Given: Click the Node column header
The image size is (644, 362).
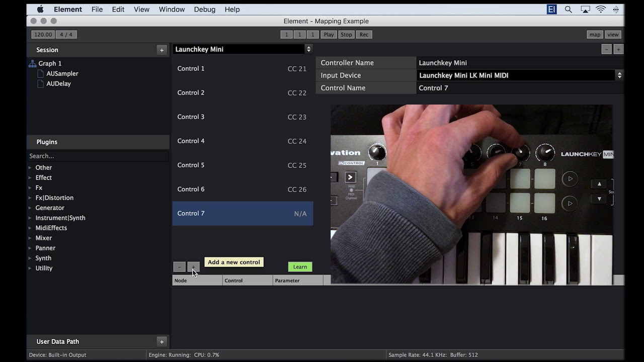Looking at the screenshot, I should 197,281.
